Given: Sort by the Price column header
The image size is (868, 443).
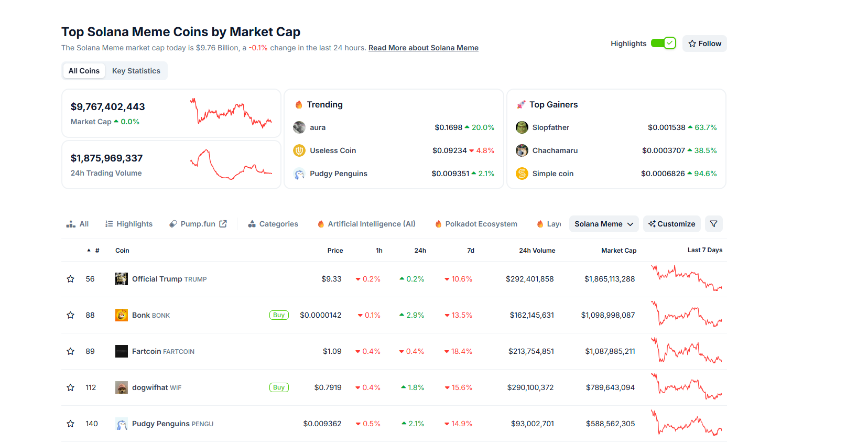Looking at the screenshot, I should pos(335,251).
